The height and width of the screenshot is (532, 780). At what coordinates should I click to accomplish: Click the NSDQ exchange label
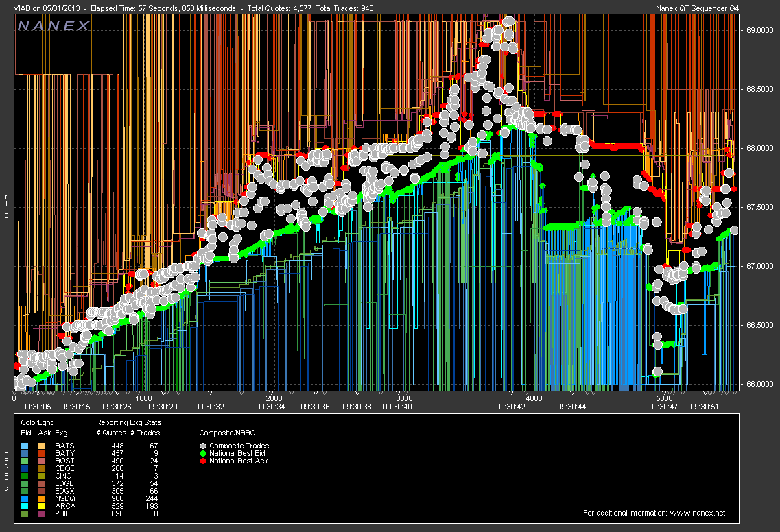click(x=65, y=498)
